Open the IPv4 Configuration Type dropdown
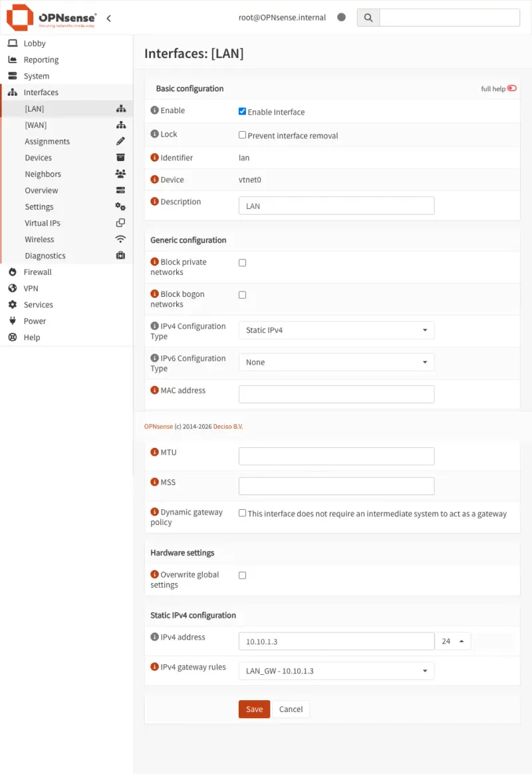Viewport: 532px width, 774px height. pyautogui.click(x=336, y=329)
